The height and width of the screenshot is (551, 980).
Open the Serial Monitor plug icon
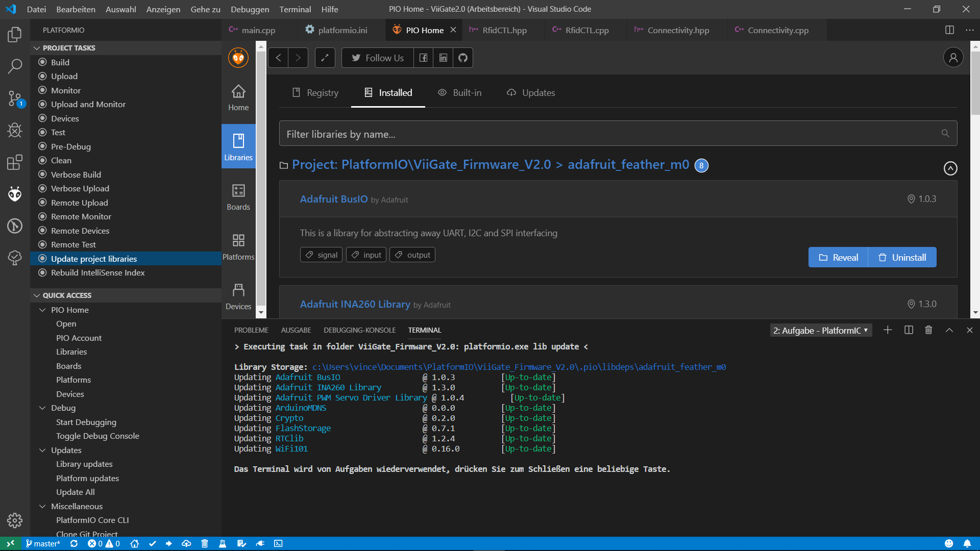pyautogui.click(x=260, y=543)
